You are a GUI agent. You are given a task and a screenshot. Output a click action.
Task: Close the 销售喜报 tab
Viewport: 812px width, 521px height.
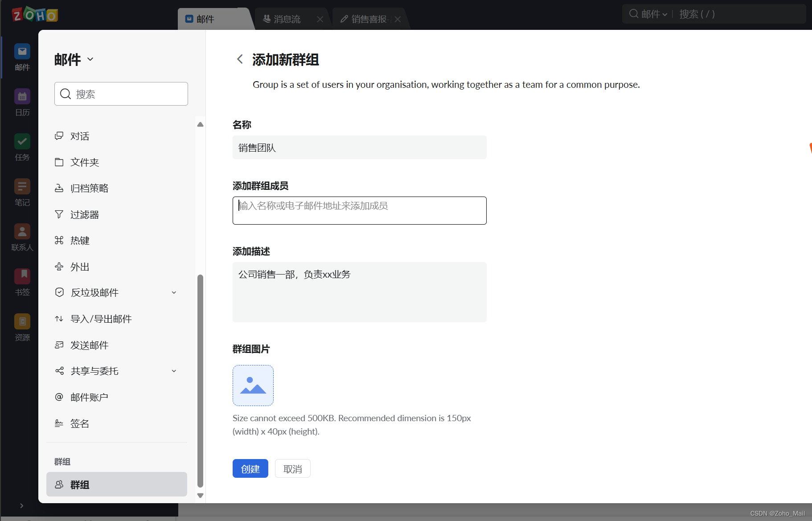[x=398, y=19]
